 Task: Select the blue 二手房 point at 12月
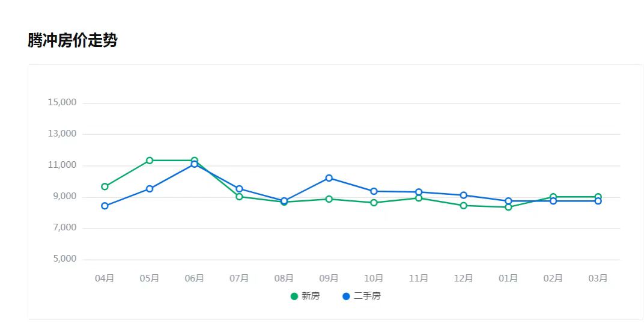464,195
